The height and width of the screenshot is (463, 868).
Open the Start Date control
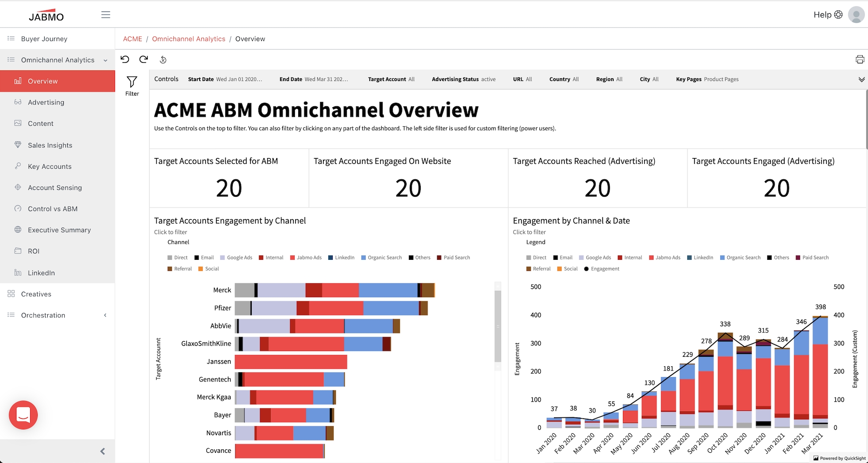pyautogui.click(x=225, y=79)
